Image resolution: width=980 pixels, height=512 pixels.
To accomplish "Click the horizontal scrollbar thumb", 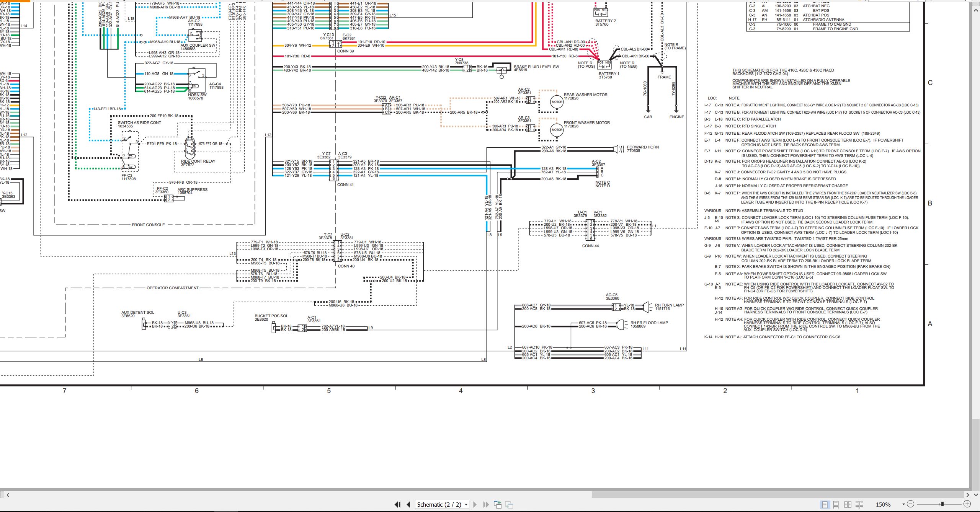I will coord(777,495).
